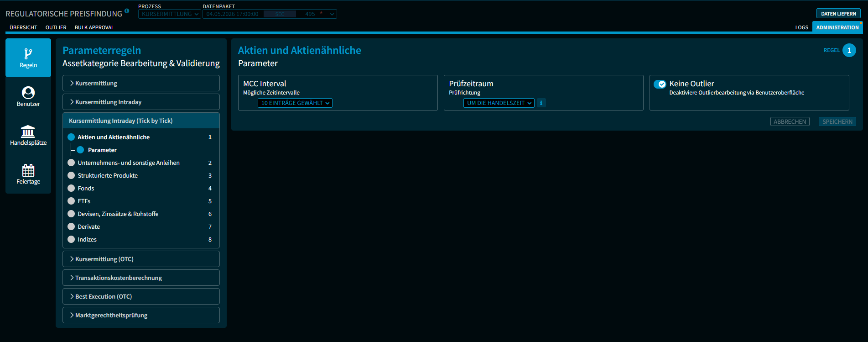Screen dimensions: 868x342
Task: Expand the Marktgerechtheitsprüfung section
Action: [141, 315]
